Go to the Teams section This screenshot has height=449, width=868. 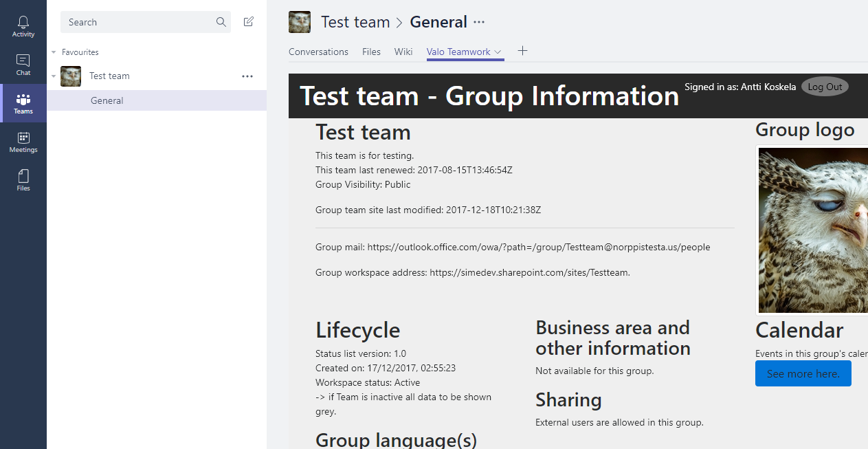[23, 104]
